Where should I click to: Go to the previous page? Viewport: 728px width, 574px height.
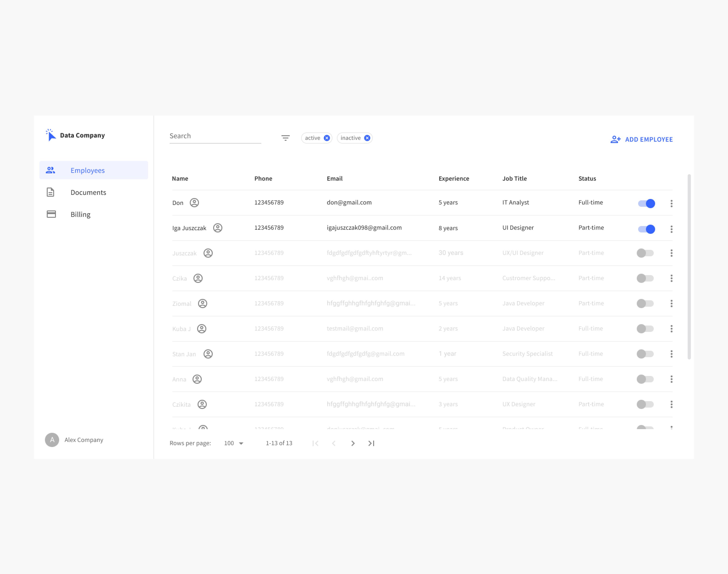[x=334, y=443]
